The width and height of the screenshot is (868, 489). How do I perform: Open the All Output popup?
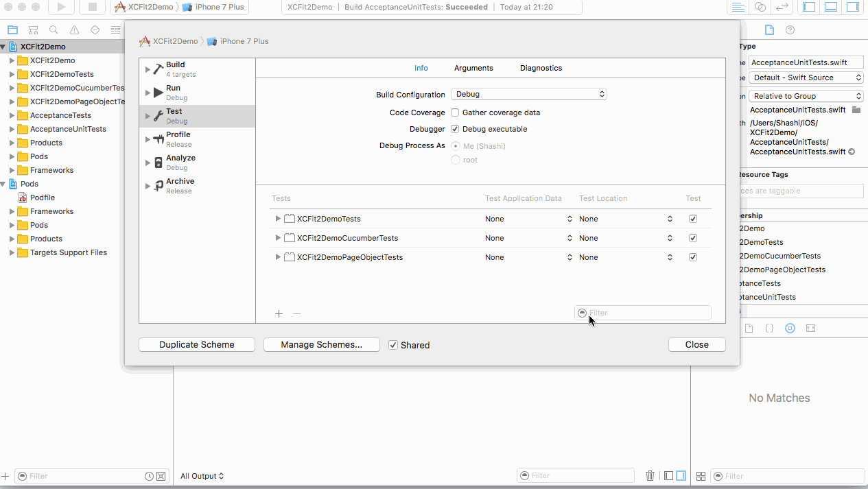[202, 476]
